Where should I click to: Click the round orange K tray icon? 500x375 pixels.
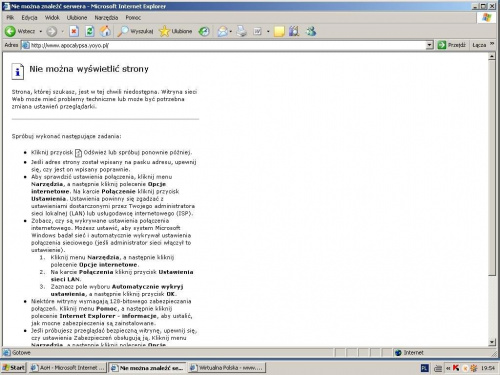465,368
